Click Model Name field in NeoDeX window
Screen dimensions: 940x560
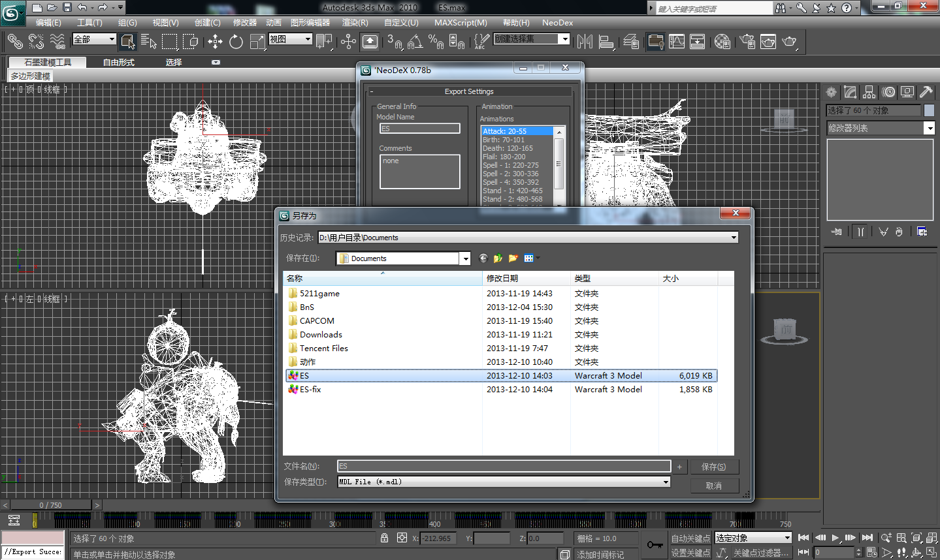pyautogui.click(x=420, y=129)
